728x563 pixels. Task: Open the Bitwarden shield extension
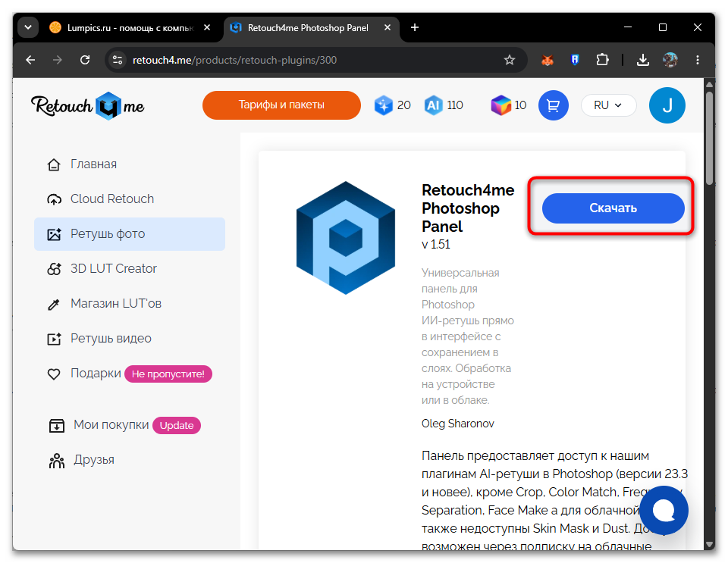[x=575, y=60]
